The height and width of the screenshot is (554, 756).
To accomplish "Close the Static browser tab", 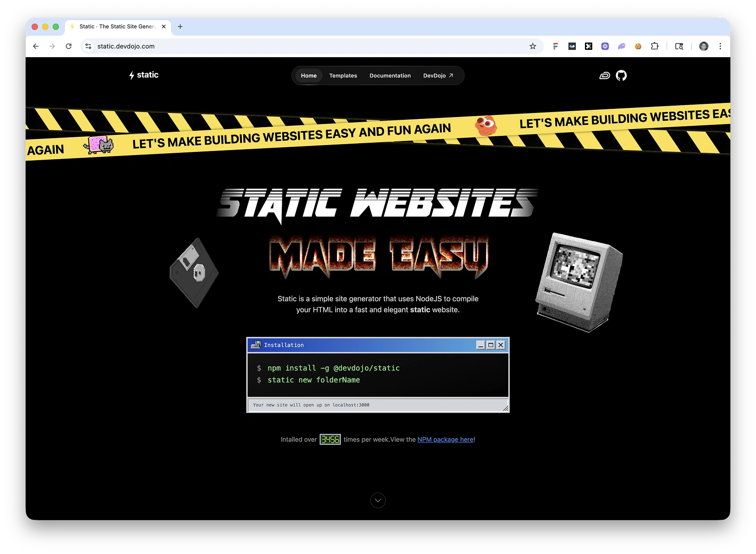I will (x=164, y=27).
